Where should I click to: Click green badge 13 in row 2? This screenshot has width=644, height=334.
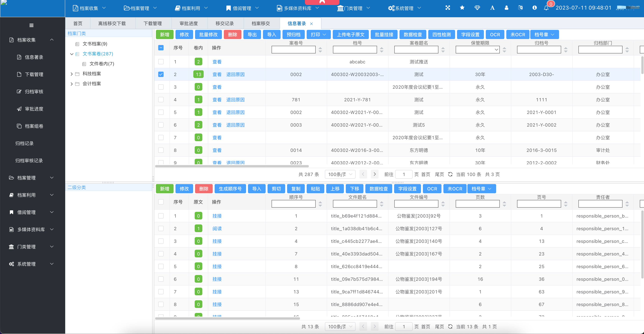click(x=198, y=74)
